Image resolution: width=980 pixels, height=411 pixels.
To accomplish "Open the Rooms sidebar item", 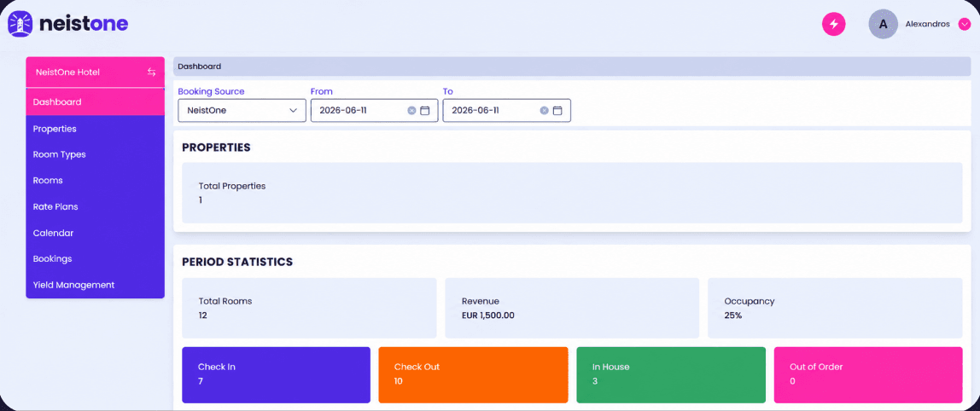I will [x=95, y=181].
